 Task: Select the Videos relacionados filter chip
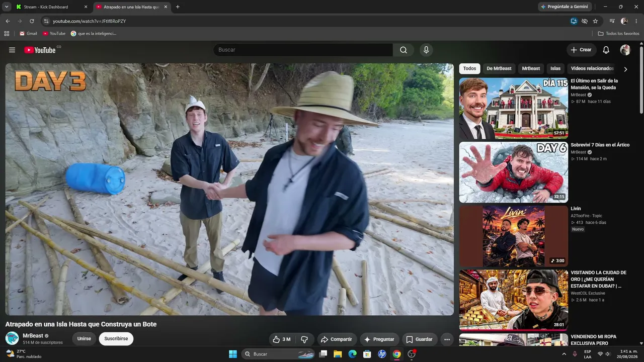592,68
